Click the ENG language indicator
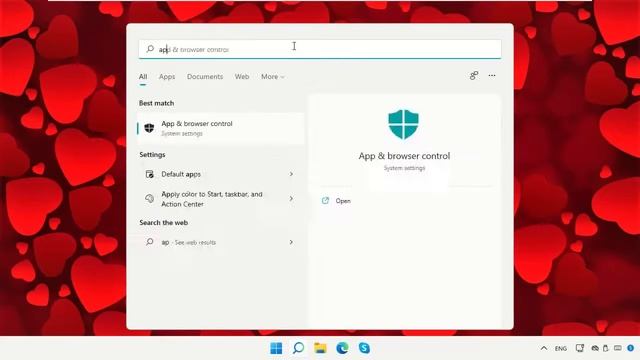Viewport: 640px width, 360px height. point(561,349)
